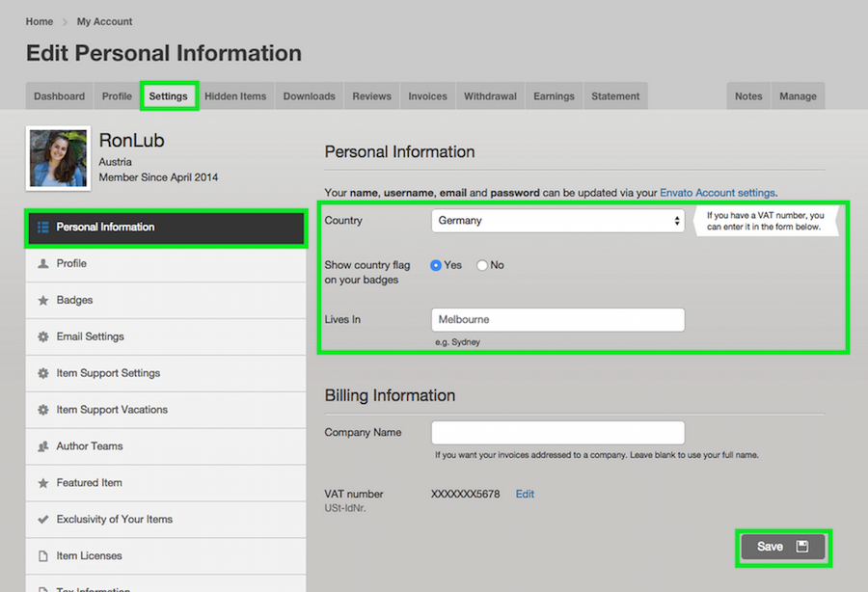Click the Company Name input field
The height and width of the screenshot is (592, 868).
point(557,432)
